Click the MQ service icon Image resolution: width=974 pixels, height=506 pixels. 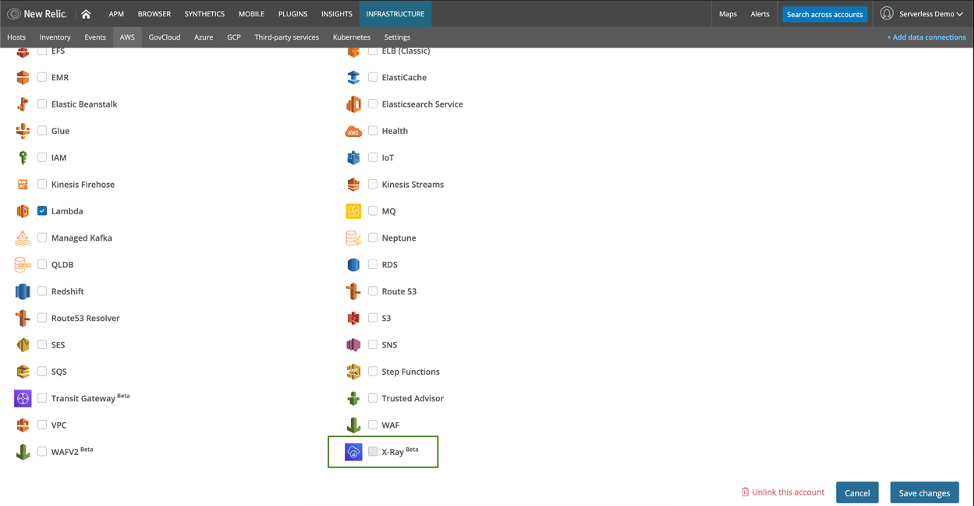pos(353,211)
